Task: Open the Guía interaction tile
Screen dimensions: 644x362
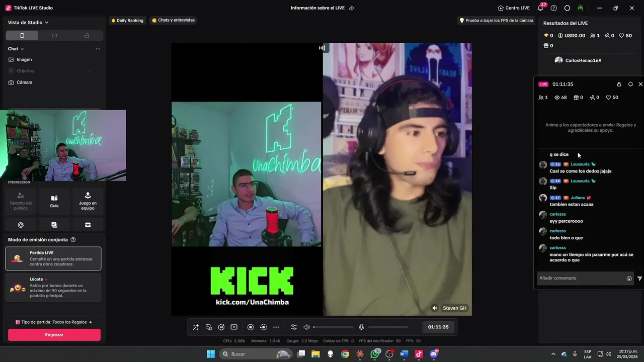Action: (x=54, y=201)
